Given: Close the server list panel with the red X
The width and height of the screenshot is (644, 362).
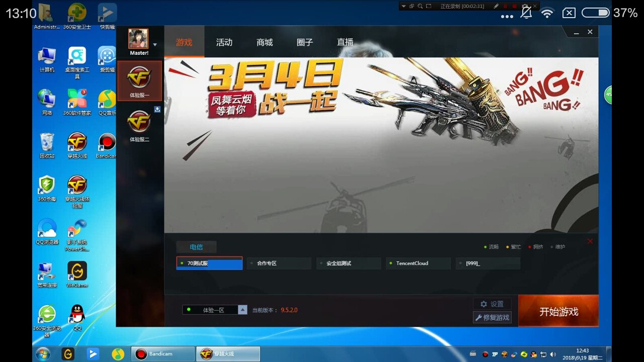Looking at the screenshot, I should [590, 241].
